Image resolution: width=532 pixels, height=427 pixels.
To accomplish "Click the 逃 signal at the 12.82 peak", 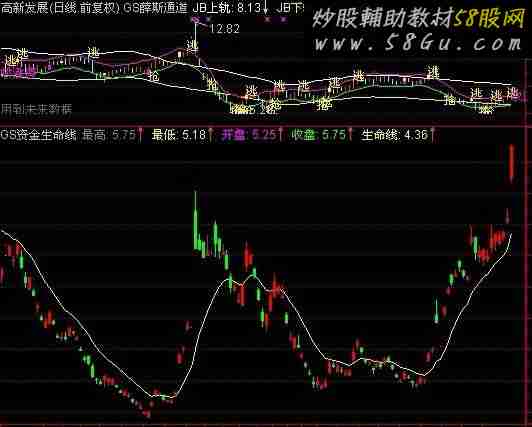I will coord(192,46).
